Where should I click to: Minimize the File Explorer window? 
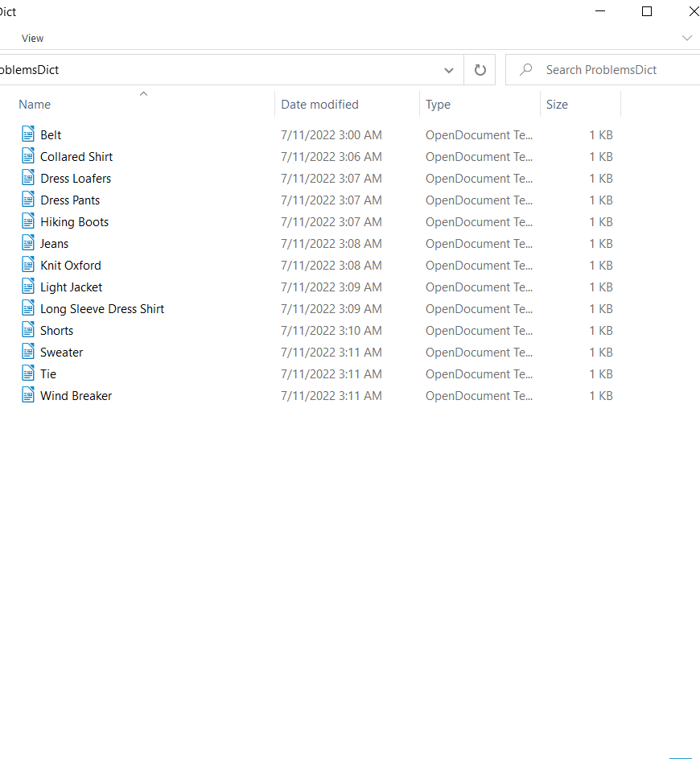coord(600,11)
